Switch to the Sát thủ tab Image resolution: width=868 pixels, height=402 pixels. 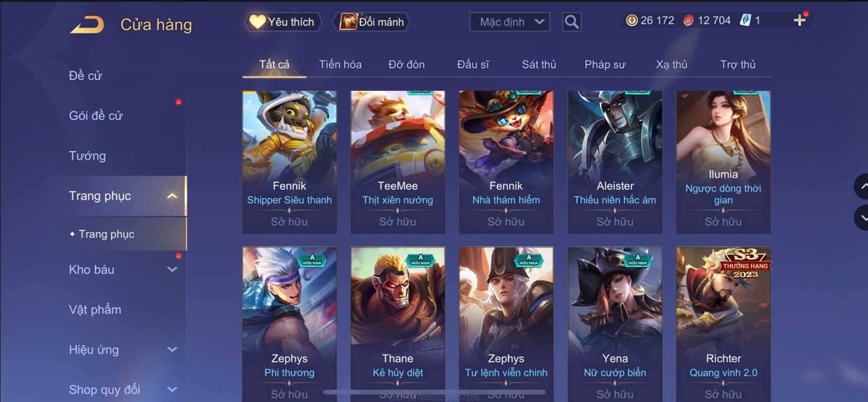[x=539, y=64]
